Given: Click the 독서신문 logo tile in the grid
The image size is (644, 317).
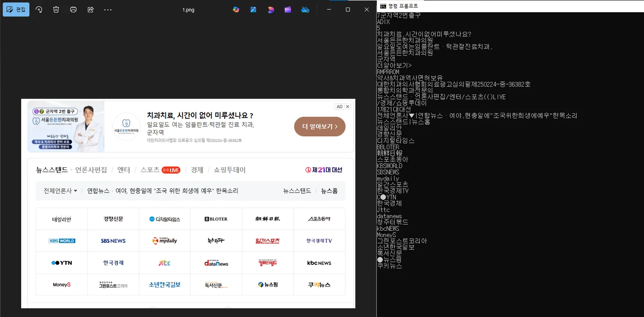Looking at the screenshot, I should click(x=216, y=285).
